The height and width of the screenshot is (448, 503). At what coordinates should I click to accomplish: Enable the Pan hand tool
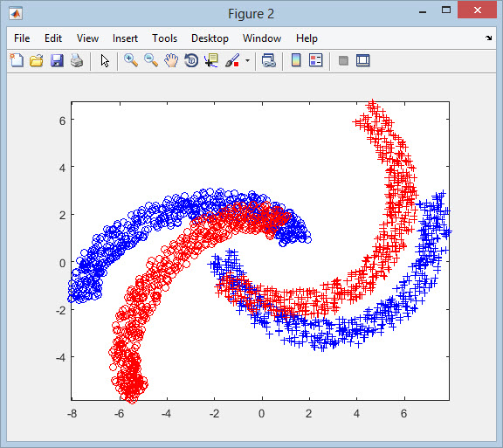point(171,60)
